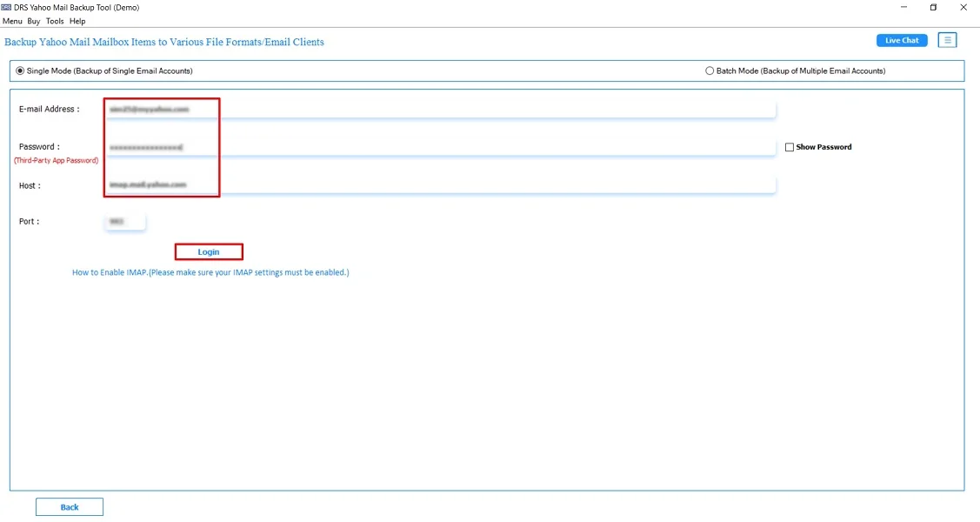The width and height of the screenshot is (980, 522).
Task: Click inside the Port field
Action: tap(124, 221)
